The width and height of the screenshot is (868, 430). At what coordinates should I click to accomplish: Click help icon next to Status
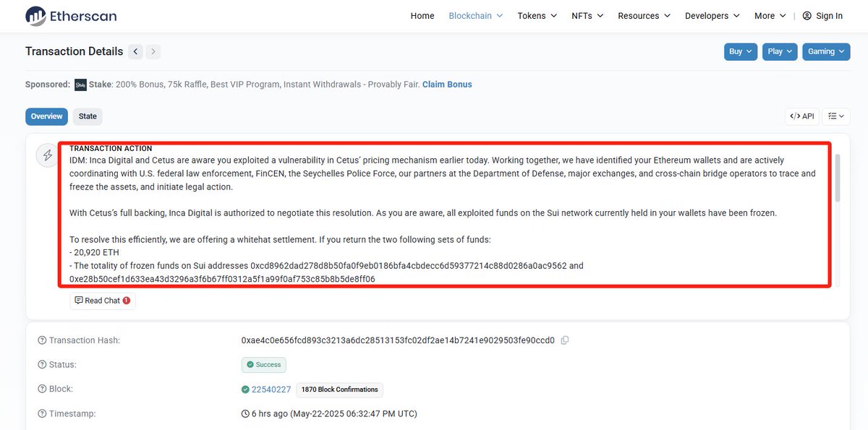point(42,365)
